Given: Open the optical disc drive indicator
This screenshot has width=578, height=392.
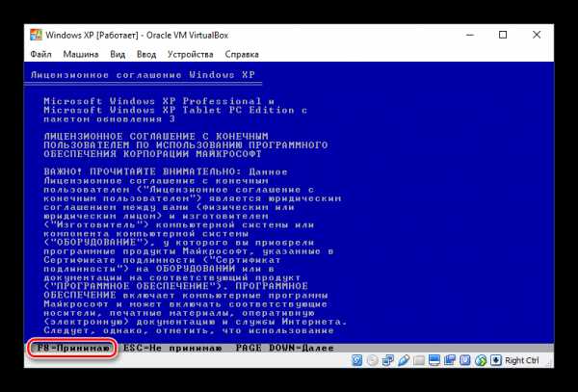Looking at the screenshot, I should click(x=373, y=360).
